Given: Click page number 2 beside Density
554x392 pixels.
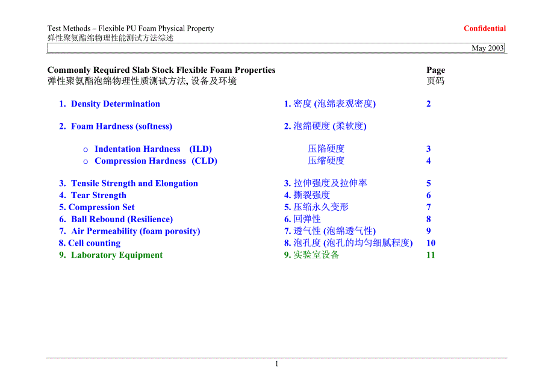Looking at the screenshot, I should tap(429, 104).
